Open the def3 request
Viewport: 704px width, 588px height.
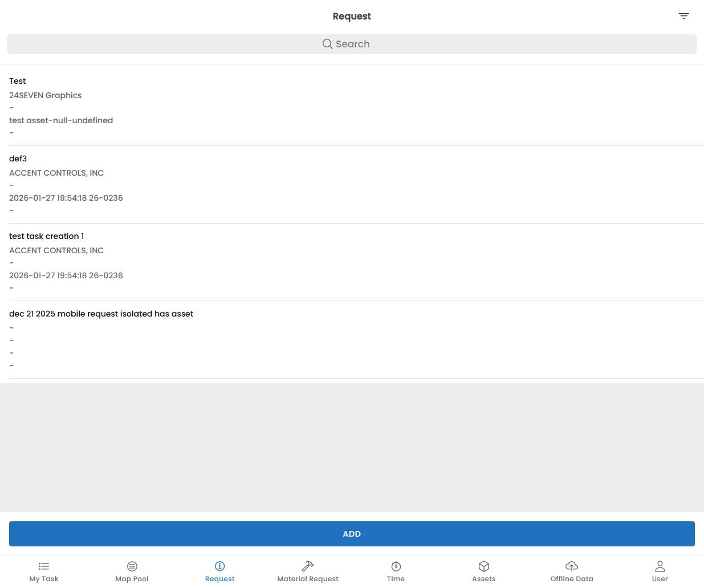(x=352, y=185)
